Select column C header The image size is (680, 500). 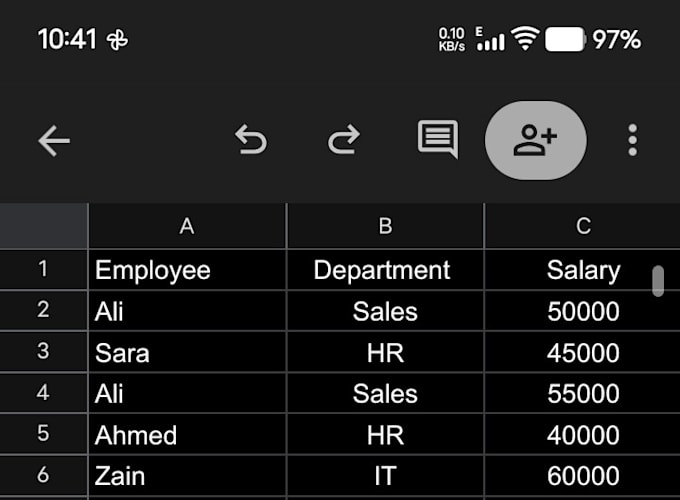tap(582, 226)
